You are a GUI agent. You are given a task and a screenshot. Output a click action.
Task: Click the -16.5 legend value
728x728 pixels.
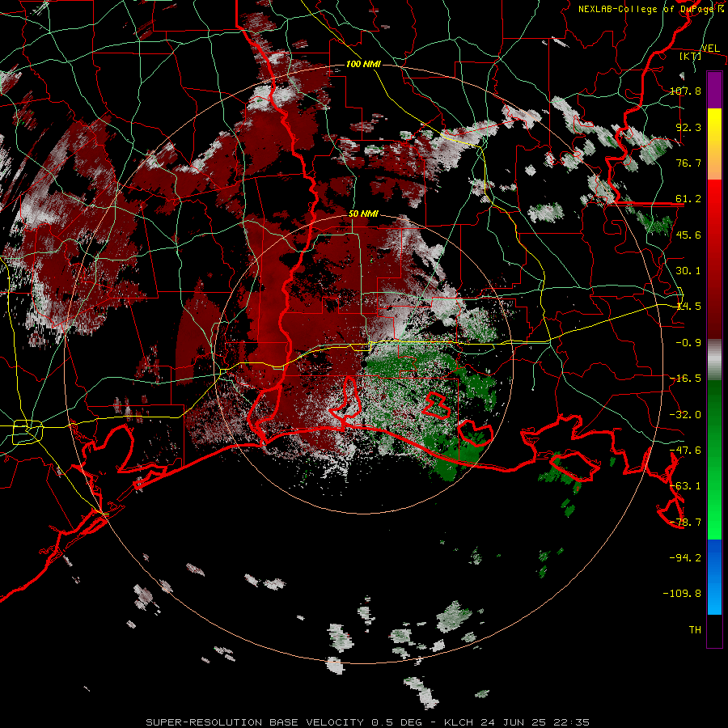coord(685,379)
